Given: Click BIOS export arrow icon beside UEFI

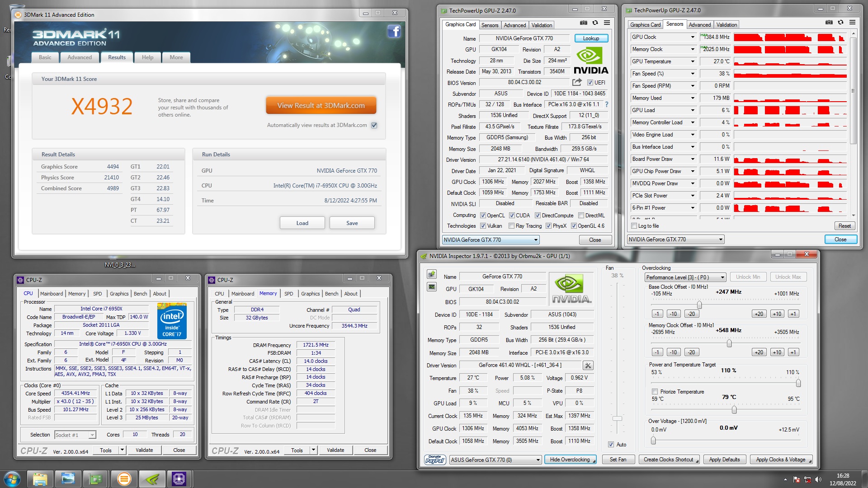Looking at the screenshot, I should tap(577, 82).
